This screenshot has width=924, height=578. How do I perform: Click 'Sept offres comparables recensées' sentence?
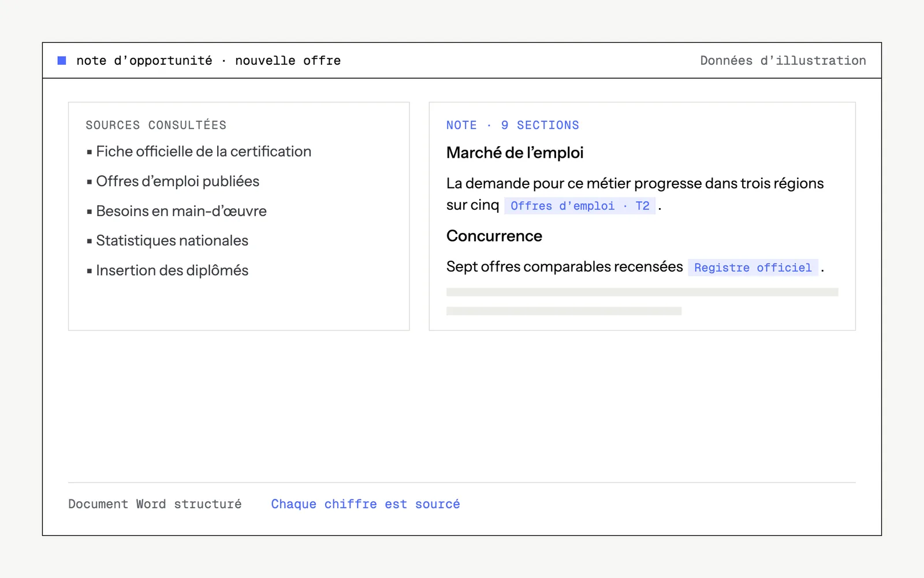pos(564,266)
